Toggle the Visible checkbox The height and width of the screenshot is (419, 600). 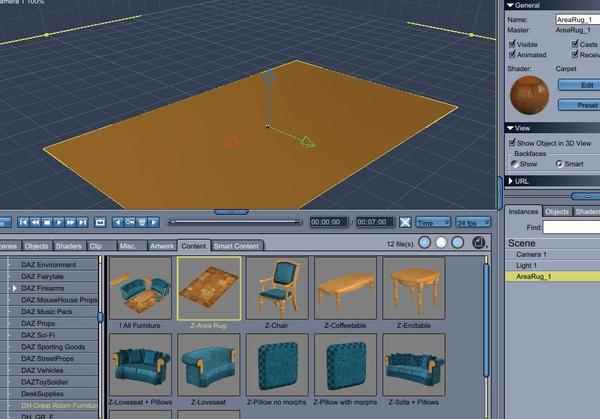pos(512,44)
